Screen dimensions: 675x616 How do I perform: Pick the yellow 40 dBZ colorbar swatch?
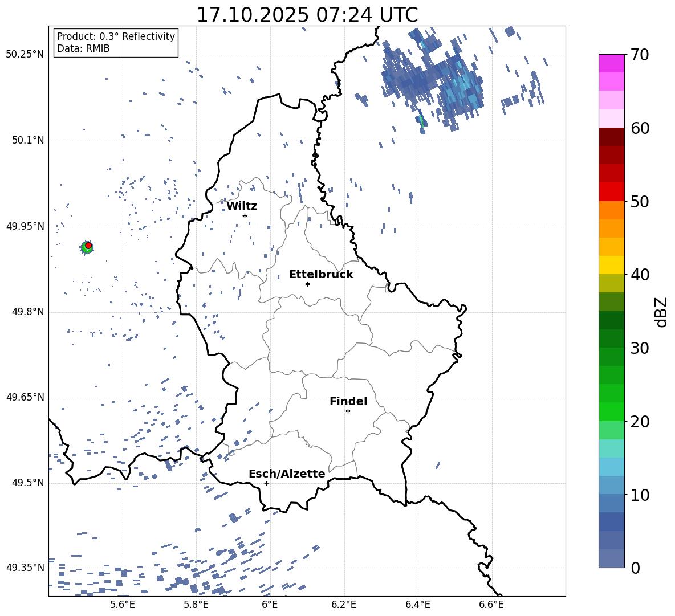(612, 265)
